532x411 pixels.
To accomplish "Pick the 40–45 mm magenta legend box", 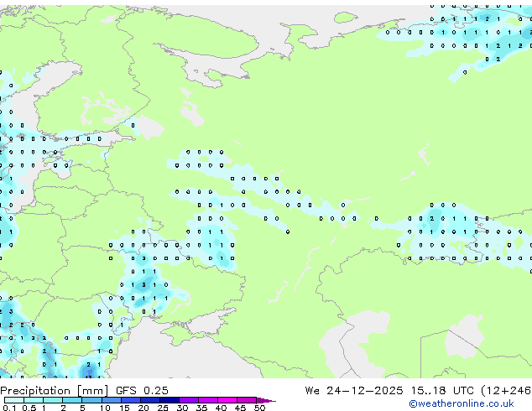I will 227,400.
